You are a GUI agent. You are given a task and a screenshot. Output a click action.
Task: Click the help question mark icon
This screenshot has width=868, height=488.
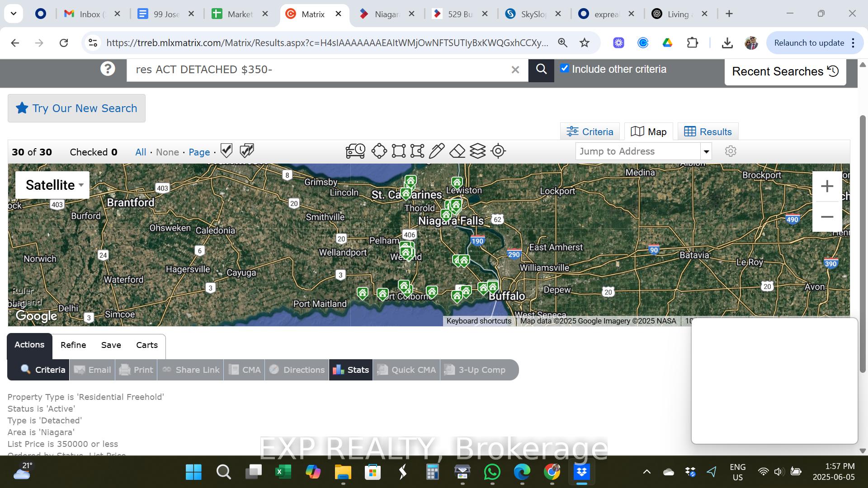(108, 69)
